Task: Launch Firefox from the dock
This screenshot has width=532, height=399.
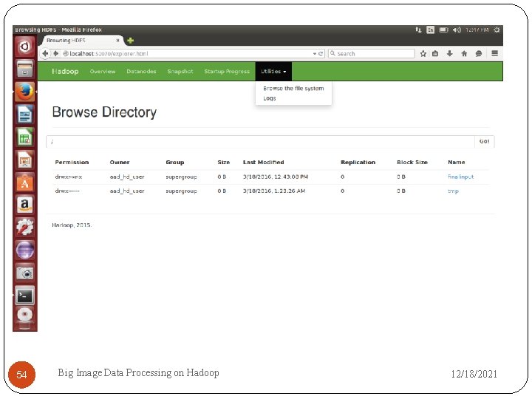Action: coord(25,92)
